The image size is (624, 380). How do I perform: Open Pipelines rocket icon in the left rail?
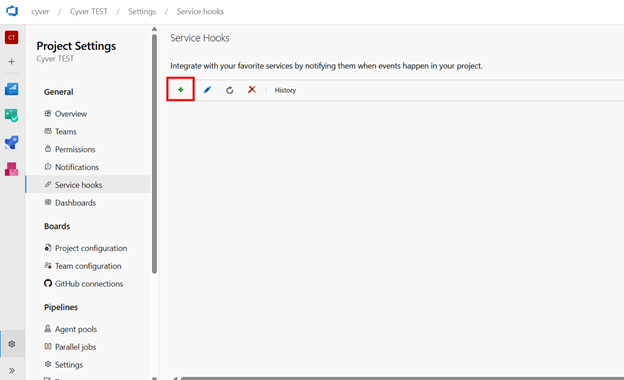click(12, 142)
